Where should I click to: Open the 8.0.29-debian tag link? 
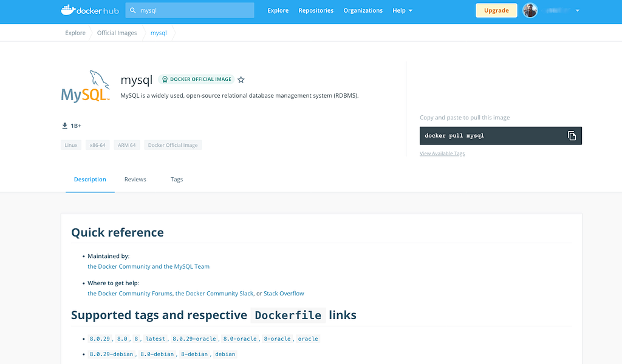point(112,354)
